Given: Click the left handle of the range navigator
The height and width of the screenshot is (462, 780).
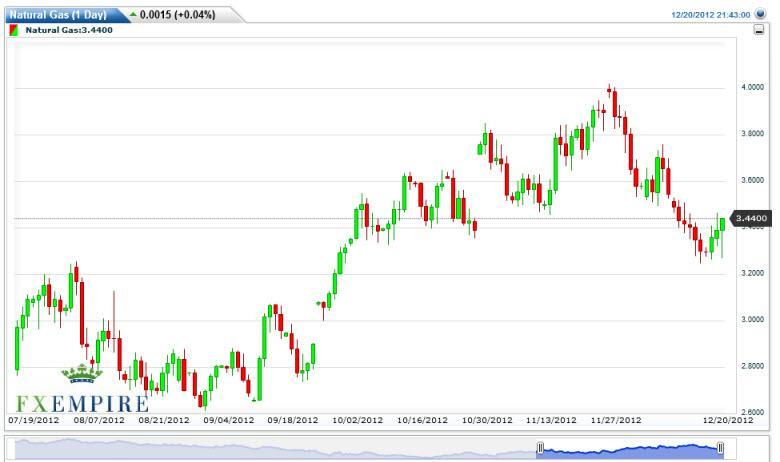Looking at the screenshot, I should click(539, 448).
